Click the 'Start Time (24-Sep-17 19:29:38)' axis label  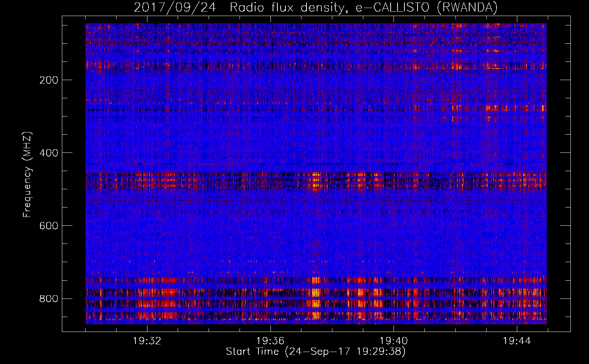click(x=316, y=352)
